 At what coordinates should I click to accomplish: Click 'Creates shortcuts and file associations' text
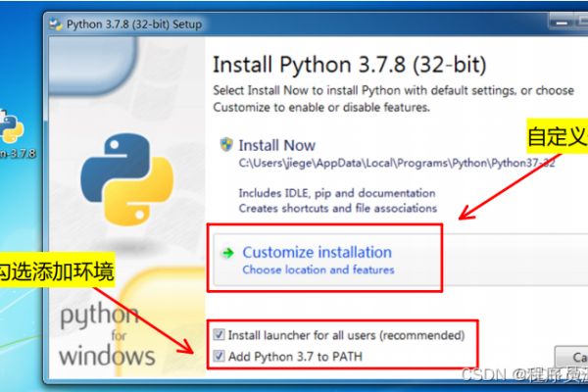[x=338, y=208]
